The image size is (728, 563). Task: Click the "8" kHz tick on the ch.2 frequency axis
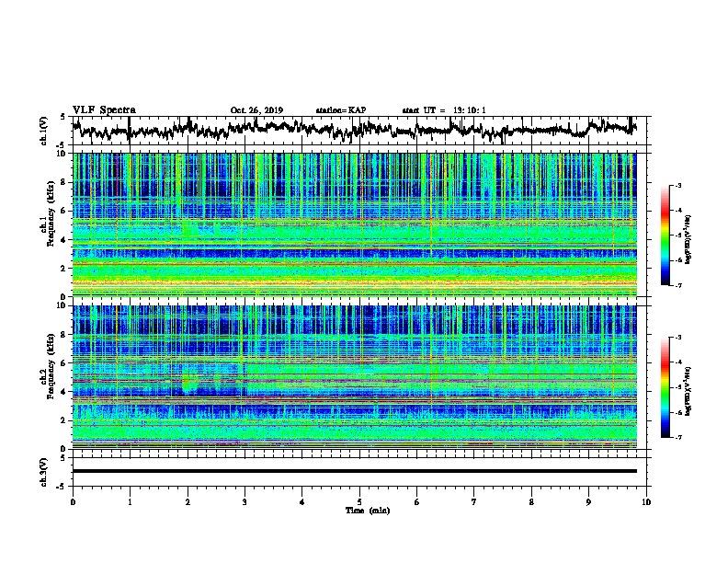(64, 335)
